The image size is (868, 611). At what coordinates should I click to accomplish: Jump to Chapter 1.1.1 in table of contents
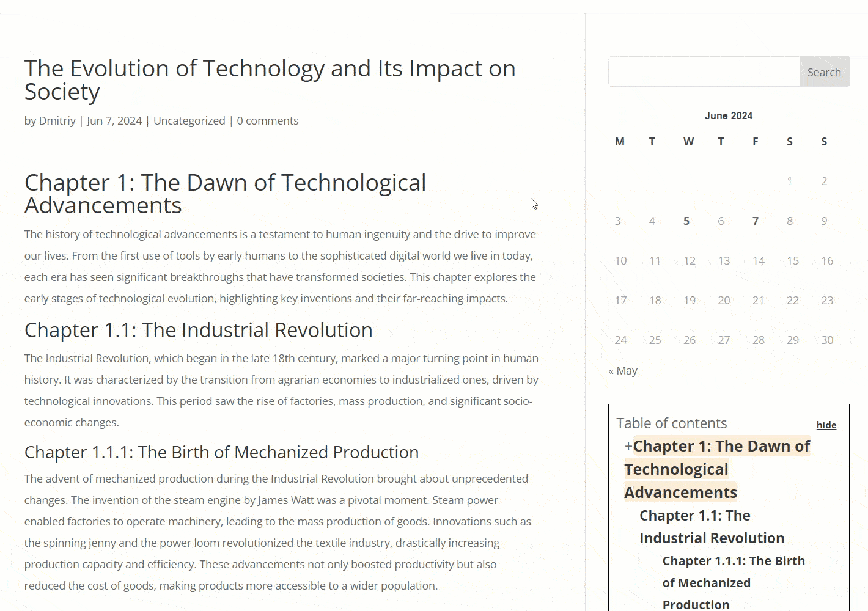pos(734,583)
